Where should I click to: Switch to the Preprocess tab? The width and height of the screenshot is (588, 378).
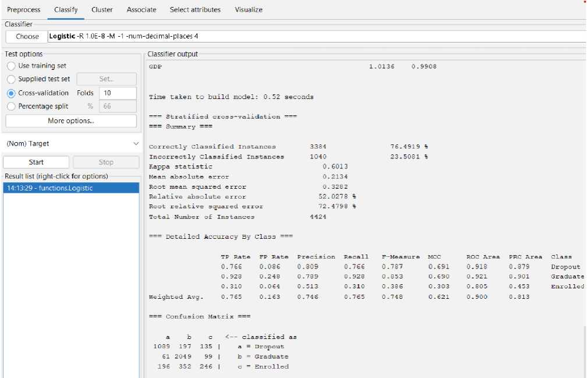24,10
